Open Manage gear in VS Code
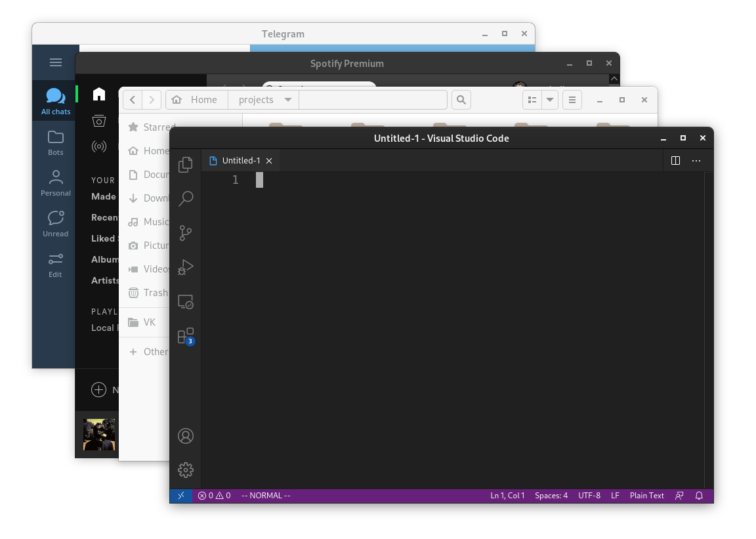Screen dimensions: 756x539 (186, 470)
